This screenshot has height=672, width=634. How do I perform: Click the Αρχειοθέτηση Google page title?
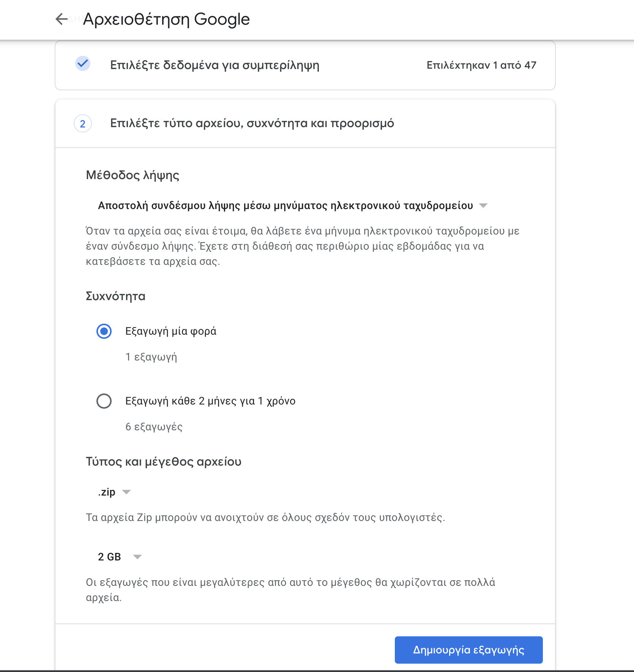coord(166,19)
